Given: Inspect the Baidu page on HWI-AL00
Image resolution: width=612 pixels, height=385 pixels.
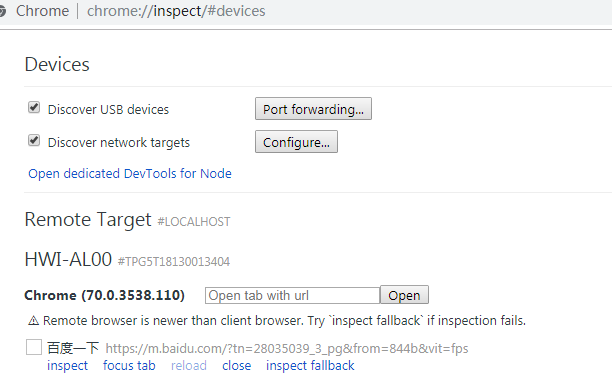Looking at the screenshot, I should (x=68, y=365).
